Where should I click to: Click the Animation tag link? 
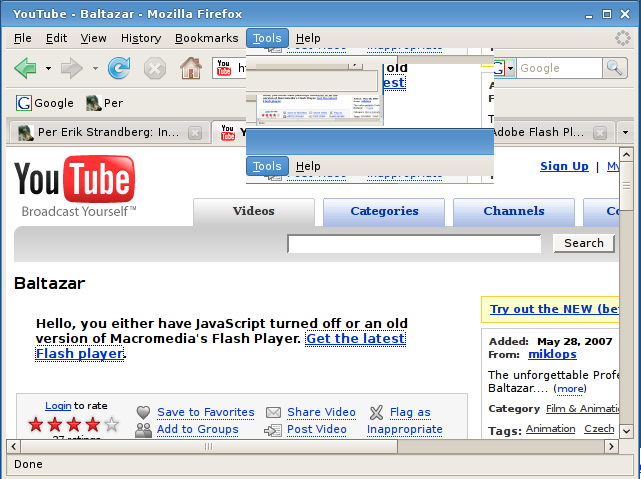551,429
